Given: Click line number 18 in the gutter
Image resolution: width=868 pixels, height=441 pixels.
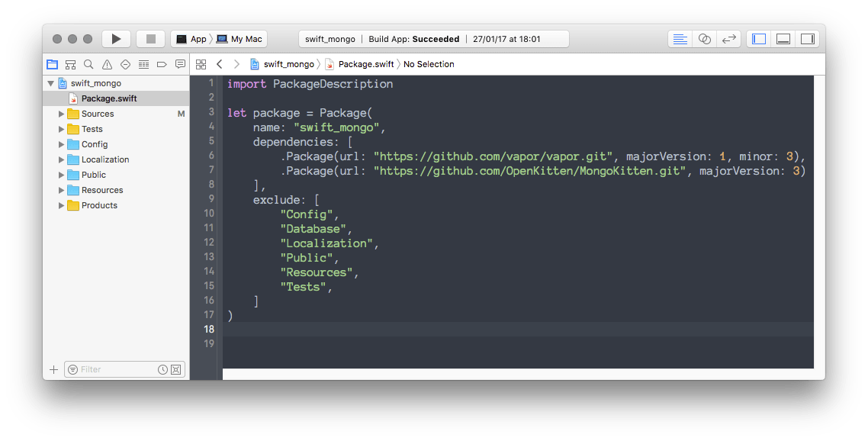Looking at the screenshot, I should 209,329.
